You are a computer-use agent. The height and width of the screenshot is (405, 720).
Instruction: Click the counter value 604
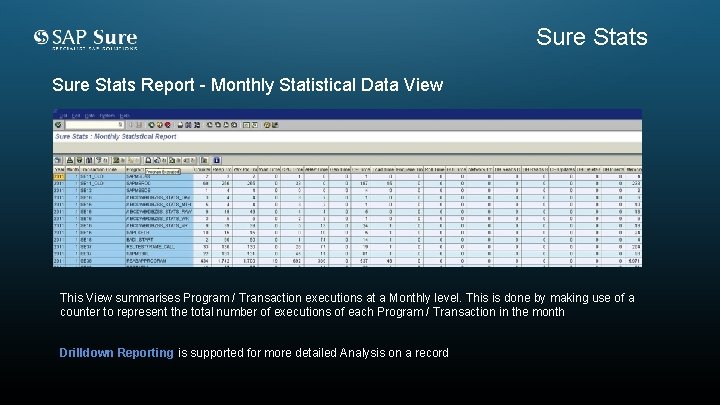(x=204, y=261)
